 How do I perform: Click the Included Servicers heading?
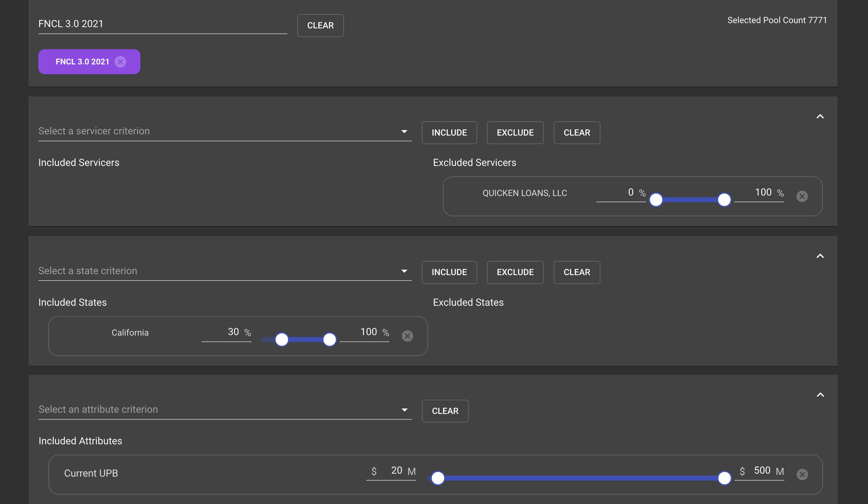[x=79, y=163]
